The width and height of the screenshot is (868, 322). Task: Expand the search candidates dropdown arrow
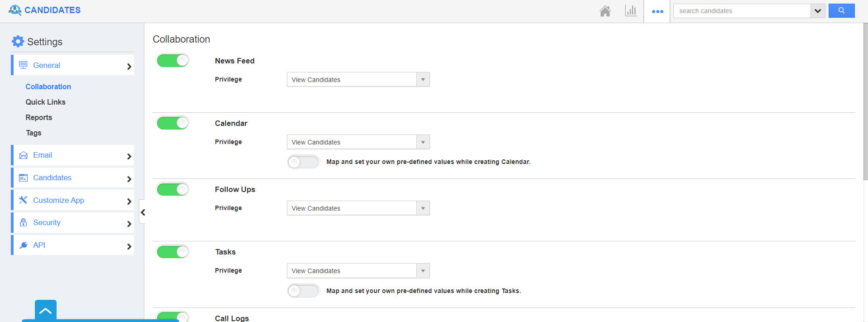(817, 11)
